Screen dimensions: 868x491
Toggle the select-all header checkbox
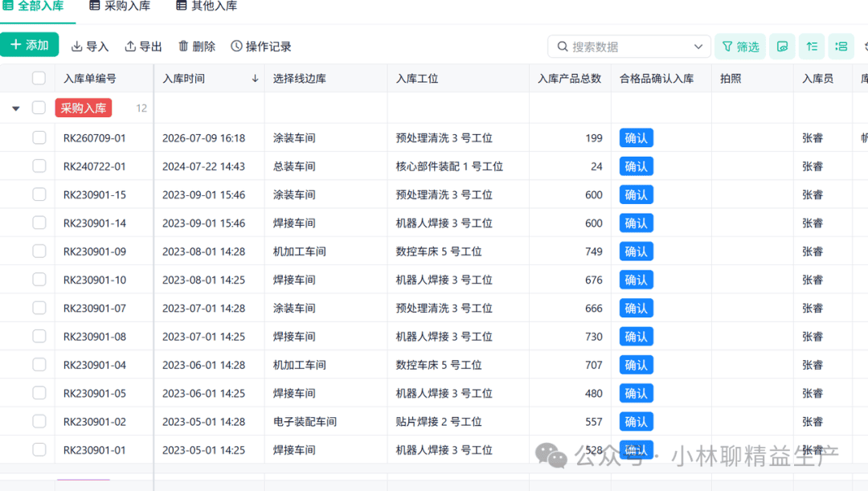pos(39,78)
